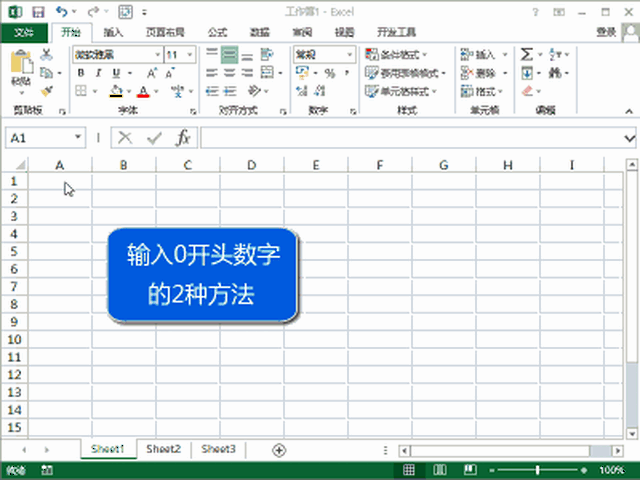Screen dimensions: 640x480
Task: Click the Insert Function fx button
Action: (x=183, y=138)
